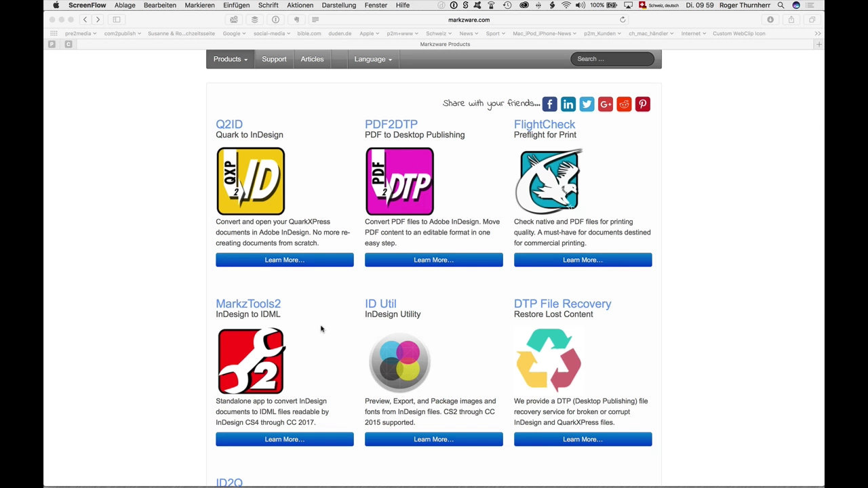Reload the page with refresh icon
Image resolution: width=868 pixels, height=488 pixels.
(x=623, y=20)
